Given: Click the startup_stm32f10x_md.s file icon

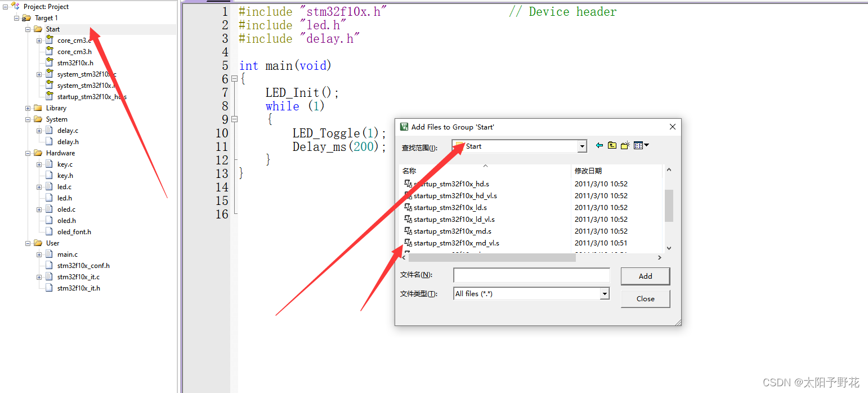Looking at the screenshot, I should click(408, 231).
